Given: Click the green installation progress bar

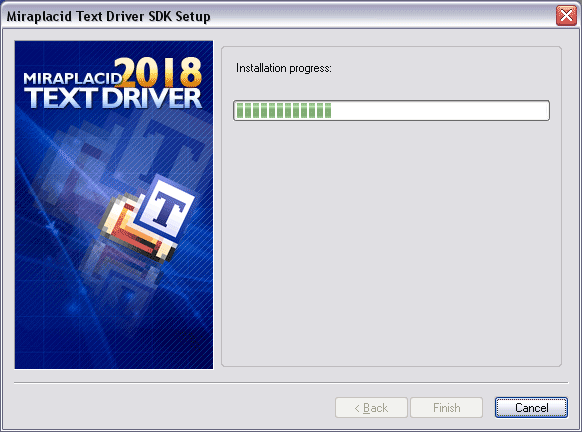Looking at the screenshot, I should click(391, 110).
